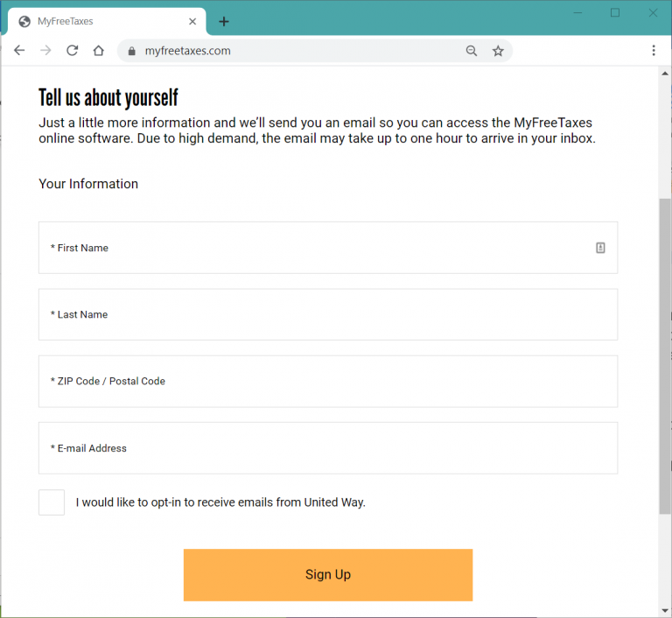Click the scrollbar down arrow

pos(664,610)
